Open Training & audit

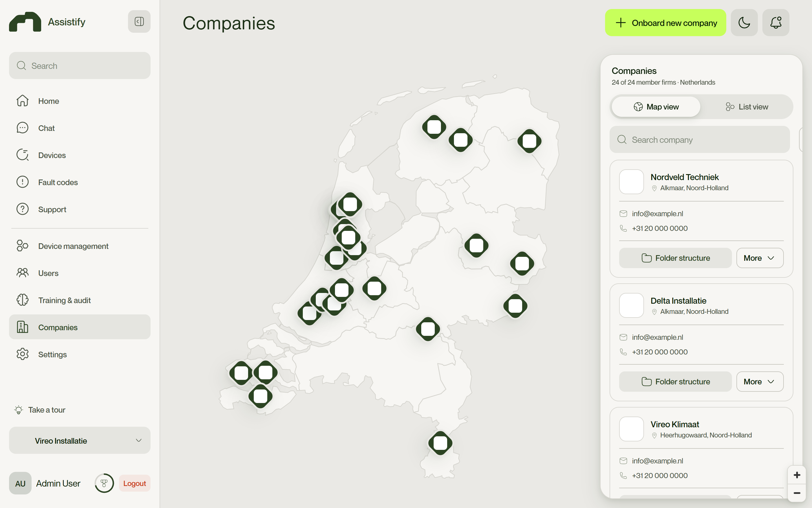[x=80, y=300]
